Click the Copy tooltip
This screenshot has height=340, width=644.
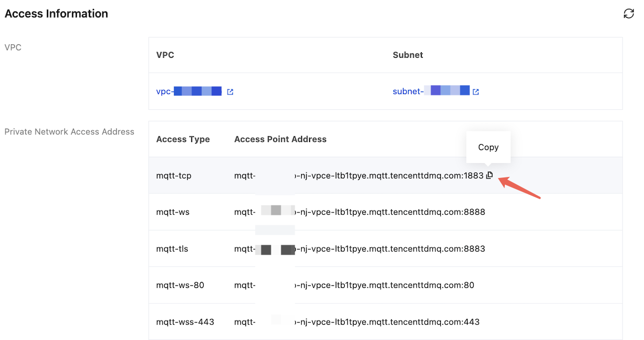coord(488,147)
